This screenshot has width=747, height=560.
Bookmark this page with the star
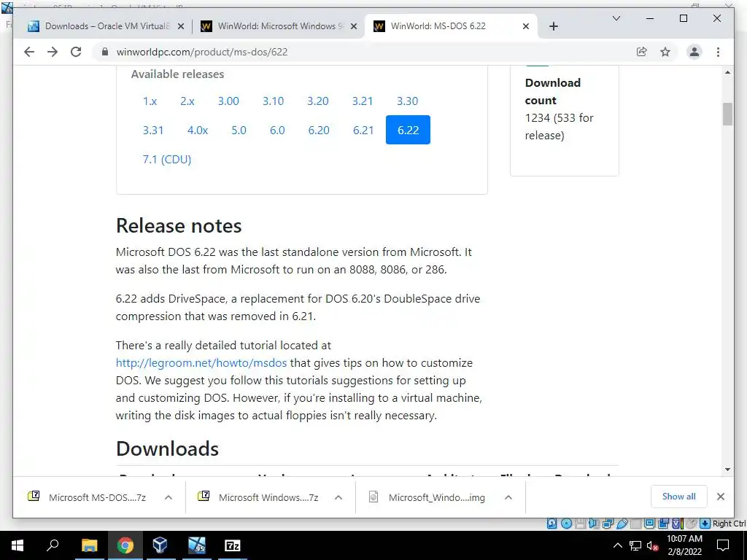coord(665,52)
